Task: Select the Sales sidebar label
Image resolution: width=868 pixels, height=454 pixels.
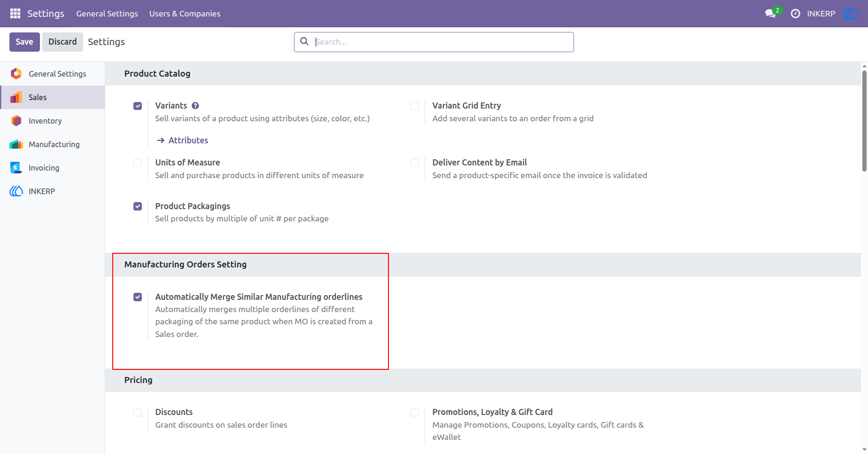Action: 38,97
